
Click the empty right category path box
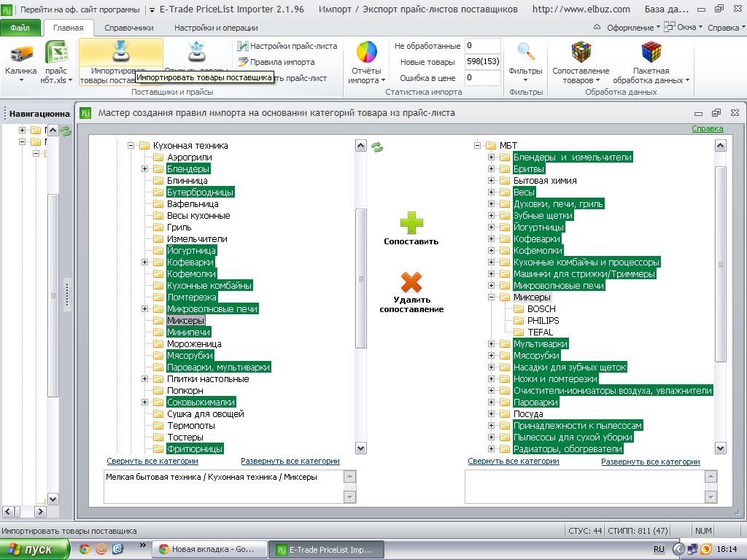pos(585,486)
